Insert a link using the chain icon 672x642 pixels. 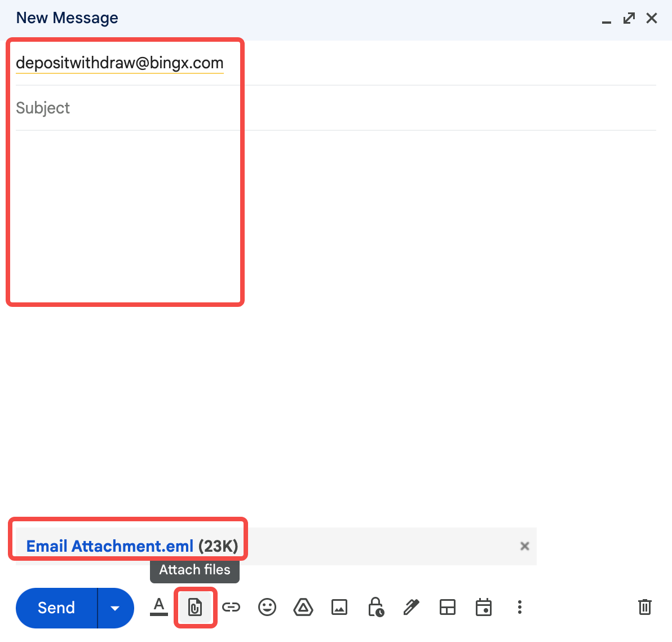click(x=231, y=608)
